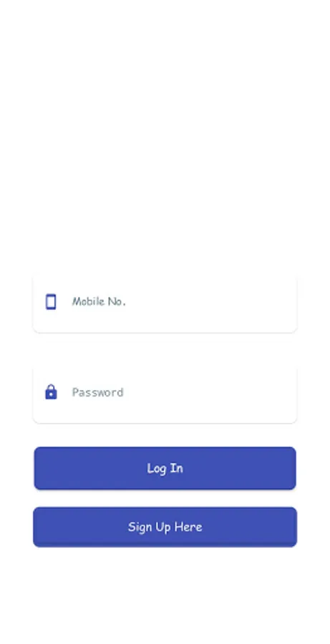Select the Password placeholder text
330x644 pixels.
point(98,392)
